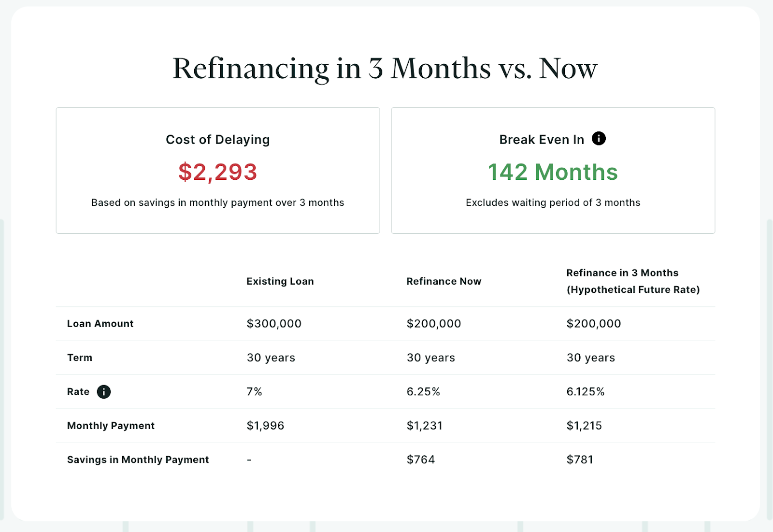Image resolution: width=773 pixels, height=532 pixels.
Task: Click the Term row label
Action: coord(80,358)
